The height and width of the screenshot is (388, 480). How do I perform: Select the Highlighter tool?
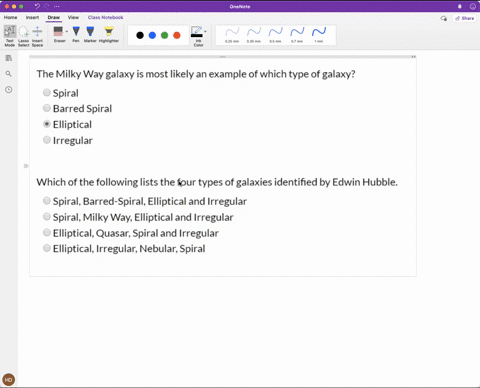[x=109, y=34]
